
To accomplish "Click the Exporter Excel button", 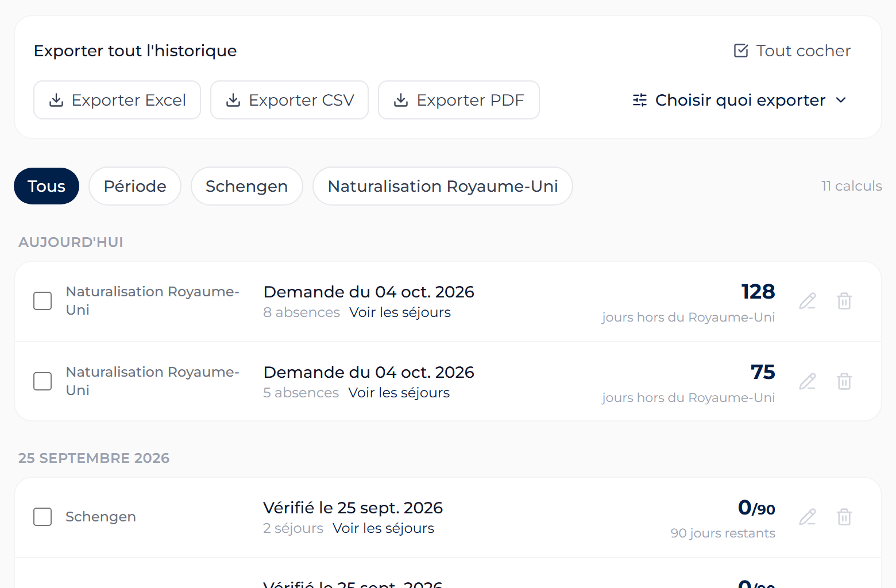I will (x=117, y=100).
